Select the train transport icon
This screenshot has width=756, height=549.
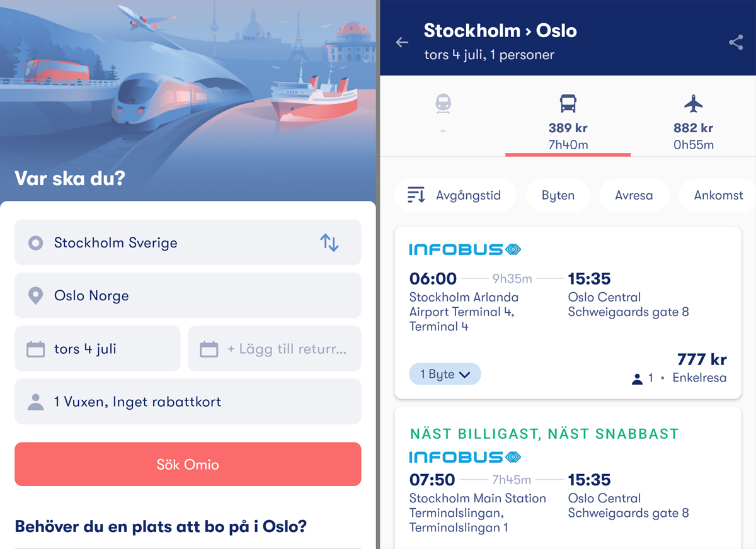tap(443, 105)
